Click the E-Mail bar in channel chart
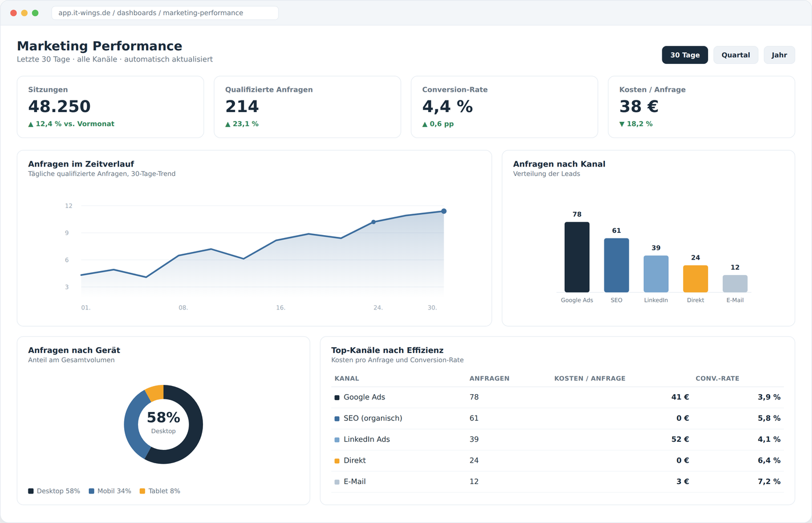812x523 pixels. [735, 284]
